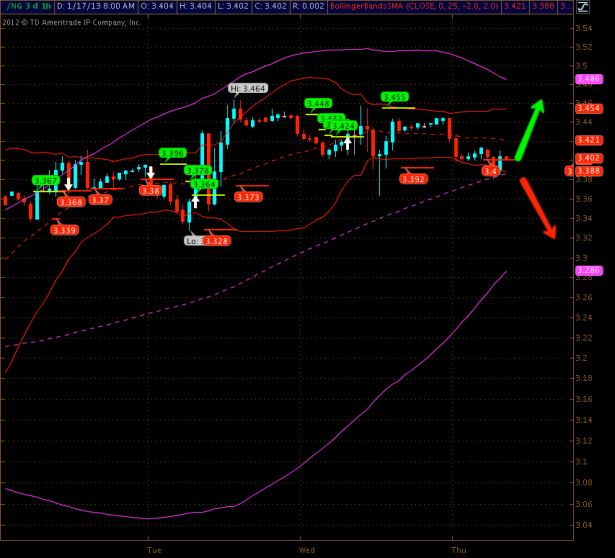Click the magenta 3.286 axis price tag
The image size is (615, 558).
click(588, 271)
